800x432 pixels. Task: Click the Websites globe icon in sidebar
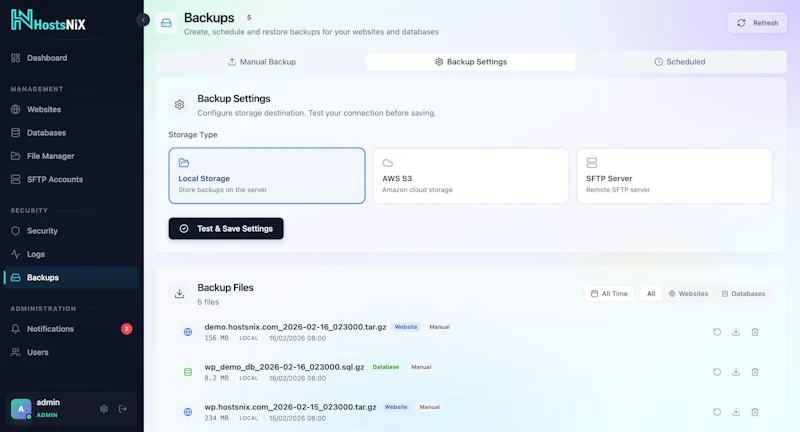[x=16, y=109]
